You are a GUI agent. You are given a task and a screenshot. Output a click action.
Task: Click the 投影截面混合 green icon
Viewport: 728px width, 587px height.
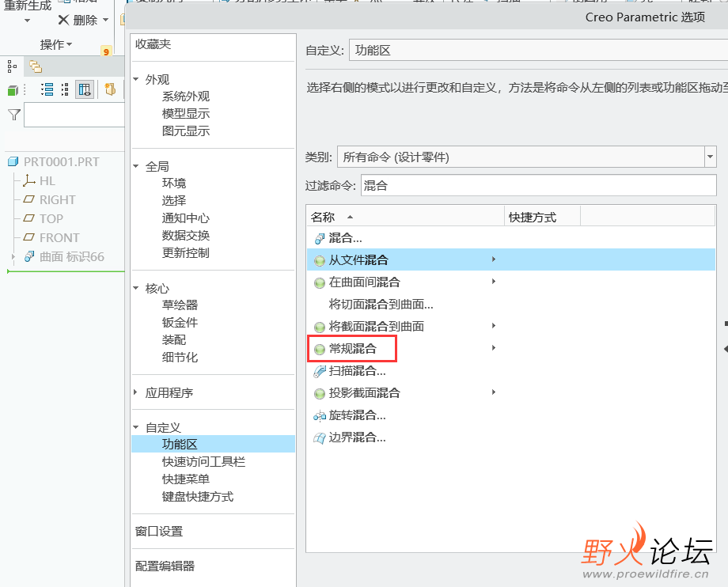coord(320,393)
